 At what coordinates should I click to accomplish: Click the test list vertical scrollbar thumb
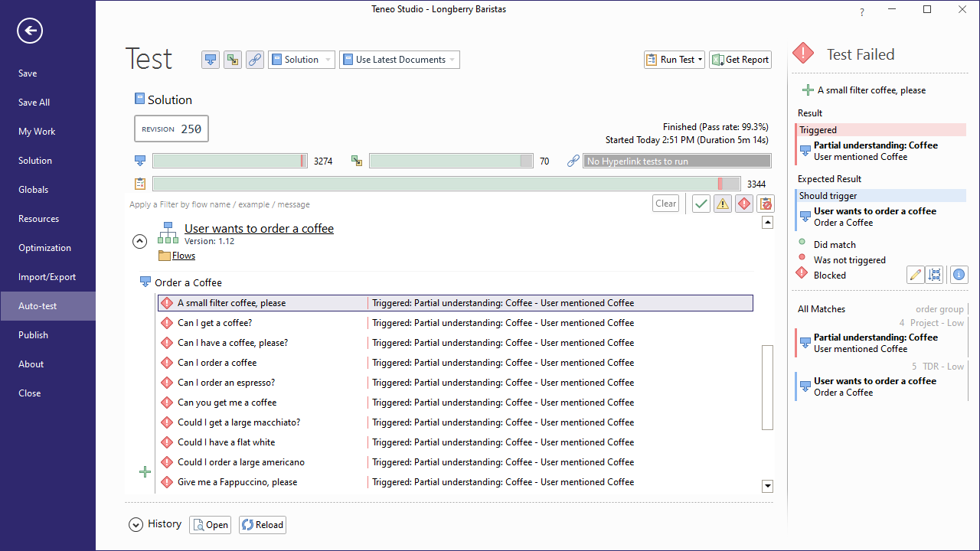[x=768, y=387]
